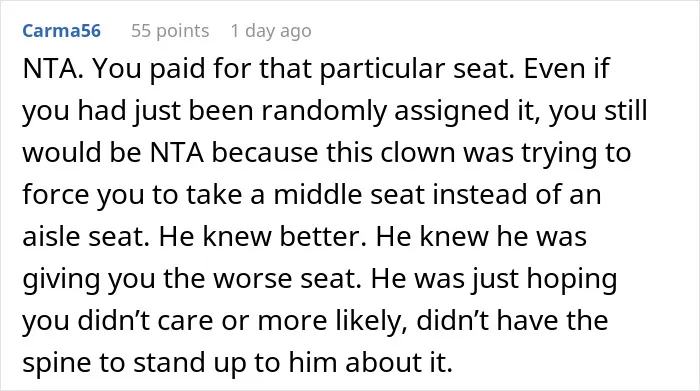Viewport: 700px width, 391px height.
Task: Click the phrase 'aisle seat' in comment
Action: [x=86, y=236]
